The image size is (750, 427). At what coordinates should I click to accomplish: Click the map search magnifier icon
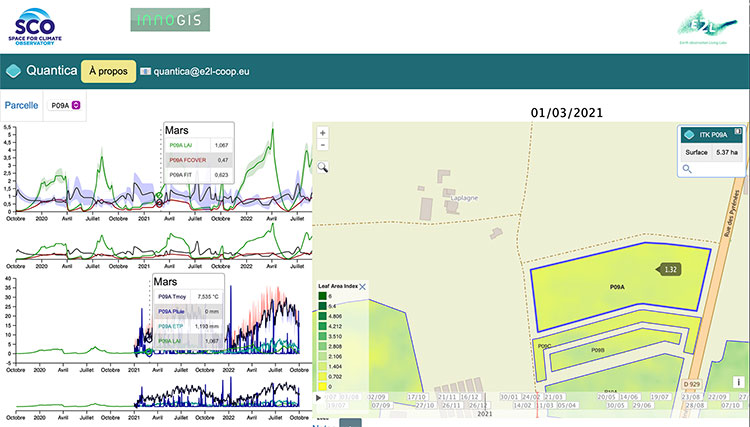(323, 167)
